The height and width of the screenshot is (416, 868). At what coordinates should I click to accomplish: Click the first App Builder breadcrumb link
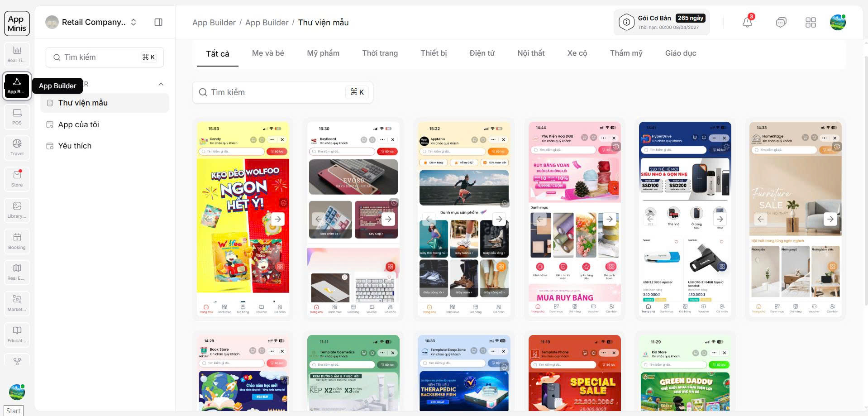214,23
